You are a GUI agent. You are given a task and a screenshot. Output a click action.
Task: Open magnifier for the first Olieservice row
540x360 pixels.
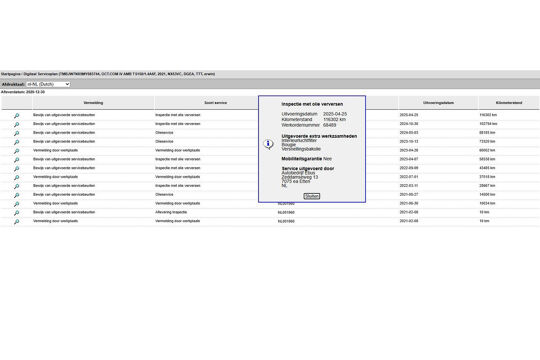click(x=16, y=133)
